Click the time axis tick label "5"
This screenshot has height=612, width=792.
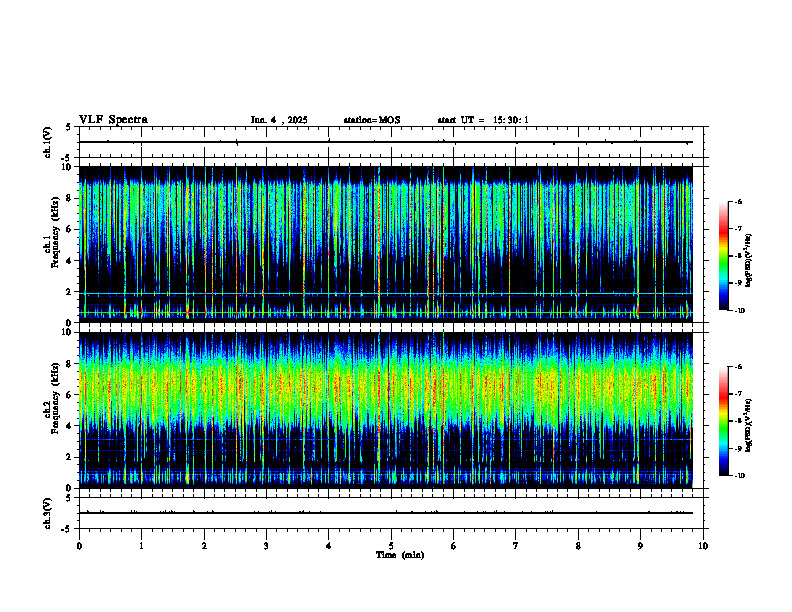391,546
